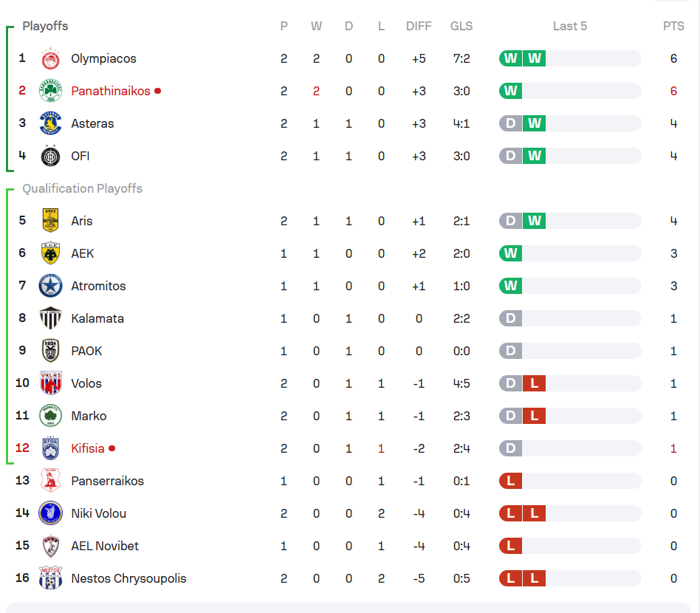Click the Aris yellow shield logo
The width and height of the screenshot is (700, 613).
pyautogui.click(x=50, y=221)
